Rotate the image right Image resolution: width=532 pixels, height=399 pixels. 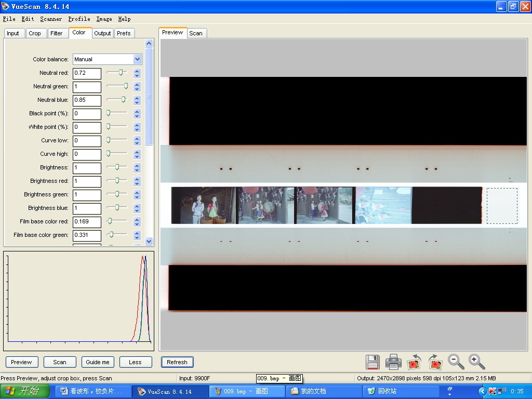coord(435,362)
